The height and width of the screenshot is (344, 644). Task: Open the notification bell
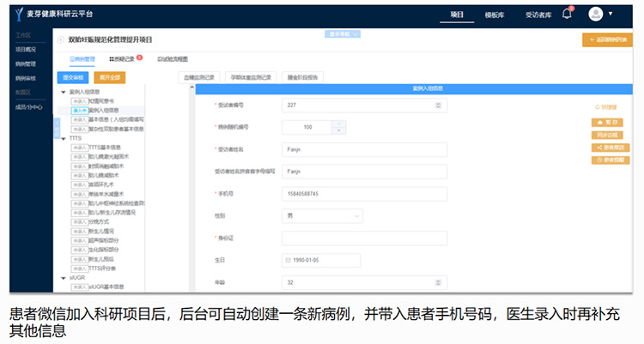[x=567, y=14]
